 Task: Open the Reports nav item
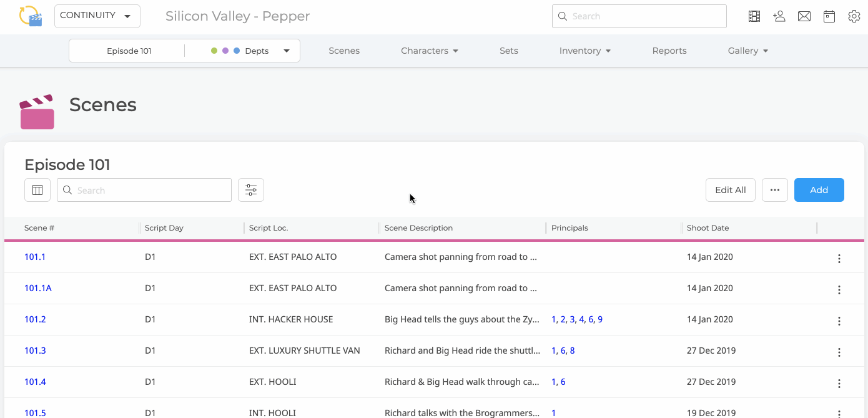click(669, 51)
